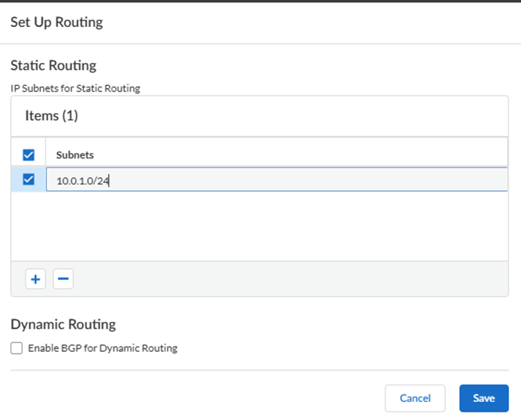This screenshot has width=521, height=420.
Task: Click the Static Routing section heading
Action: (53, 66)
